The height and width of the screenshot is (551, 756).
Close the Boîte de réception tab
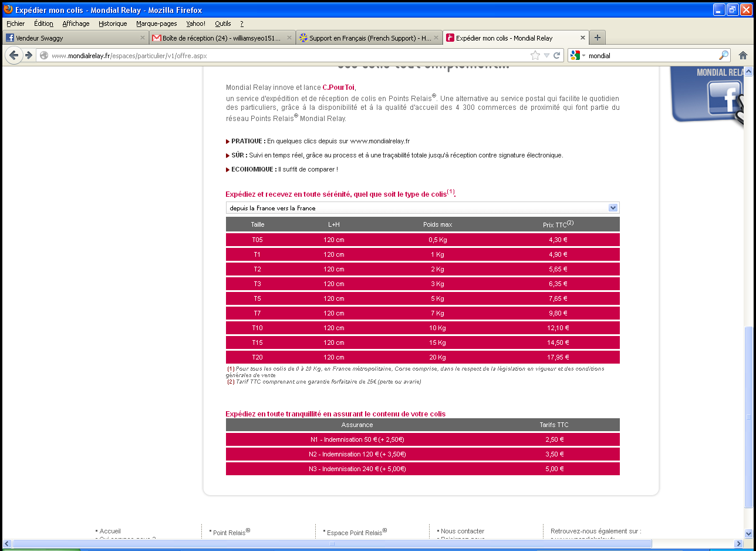289,38
